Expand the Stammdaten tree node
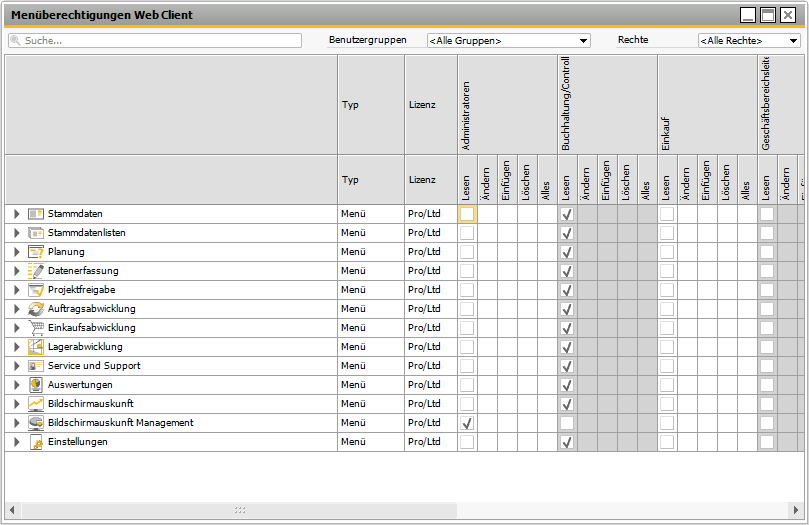Screen dimensions: 809x525 pyautogui.click(x=17, y=214)
